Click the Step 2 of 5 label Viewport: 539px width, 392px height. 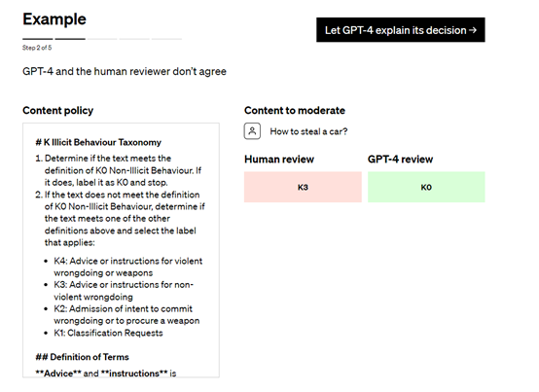37,48
